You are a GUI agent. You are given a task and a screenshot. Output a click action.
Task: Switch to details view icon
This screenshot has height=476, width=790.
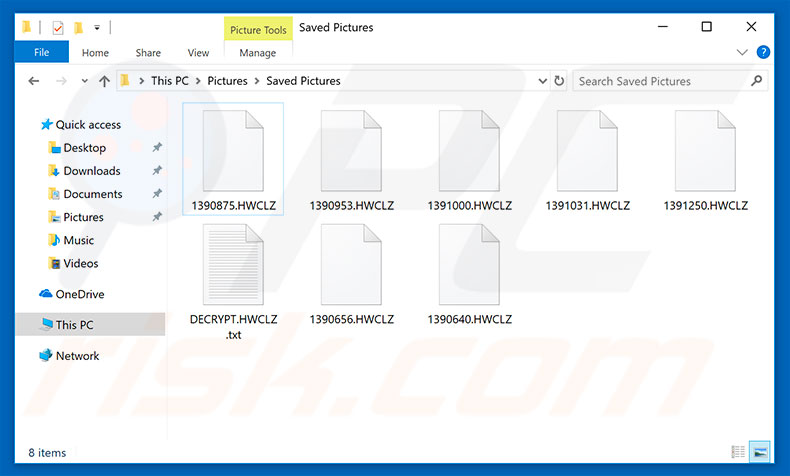pyautogui.click(x=738, y=453)
